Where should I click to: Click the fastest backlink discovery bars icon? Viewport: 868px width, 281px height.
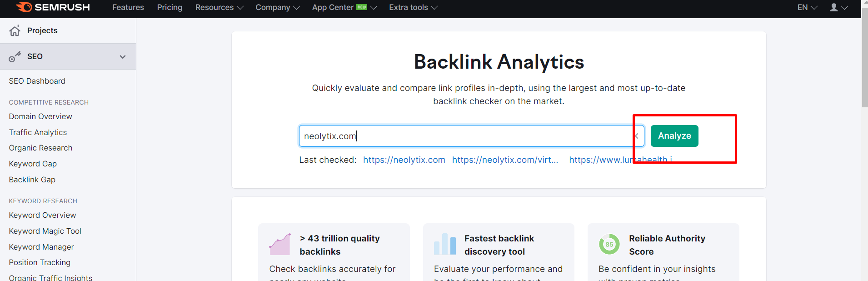coord(445,244)
